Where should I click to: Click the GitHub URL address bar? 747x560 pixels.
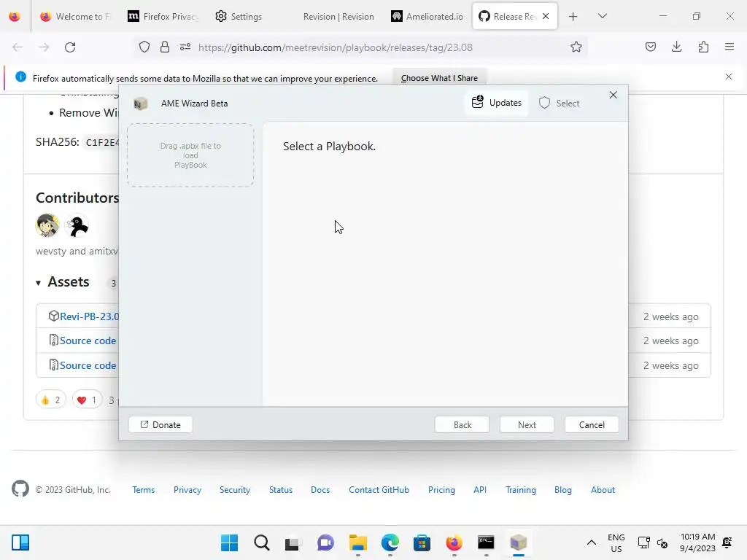335,47
